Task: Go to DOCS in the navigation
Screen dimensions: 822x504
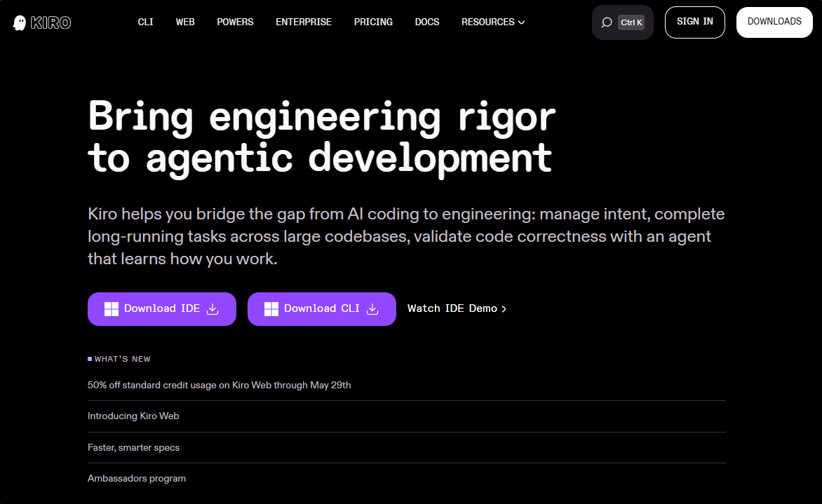Action: coord(426,22)
